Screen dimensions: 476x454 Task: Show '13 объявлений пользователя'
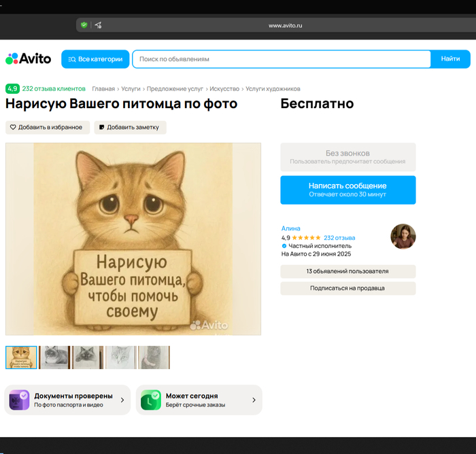[x=347, y=271]
